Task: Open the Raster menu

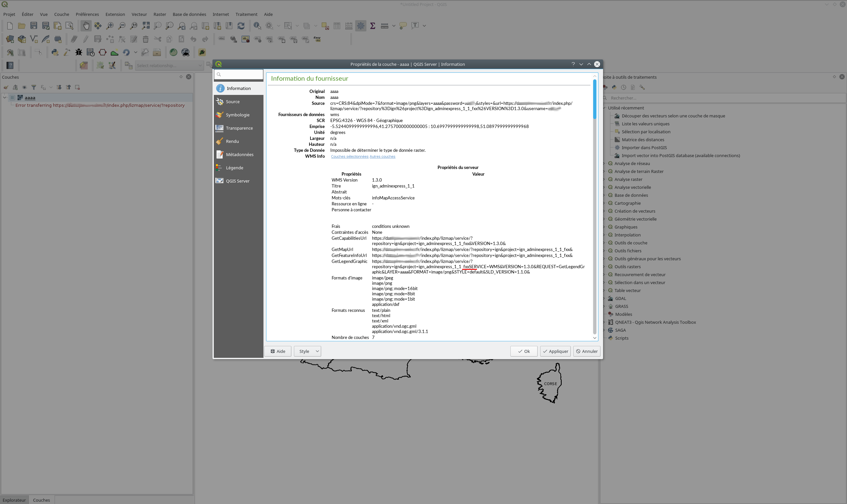Action: (x=160, y=14)
